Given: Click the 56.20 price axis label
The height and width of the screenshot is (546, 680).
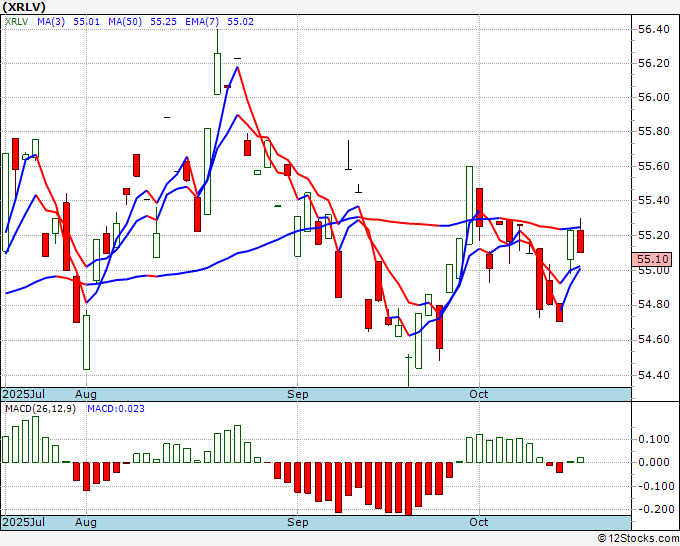Looking at the screenshot, I should (x=654, y=63).
